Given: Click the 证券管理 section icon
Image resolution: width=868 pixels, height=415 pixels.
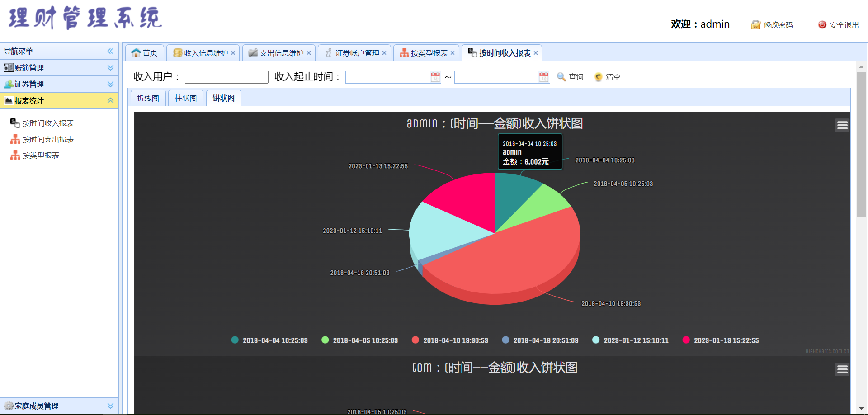Looking at the screenshot, I should tap(8, 84).
